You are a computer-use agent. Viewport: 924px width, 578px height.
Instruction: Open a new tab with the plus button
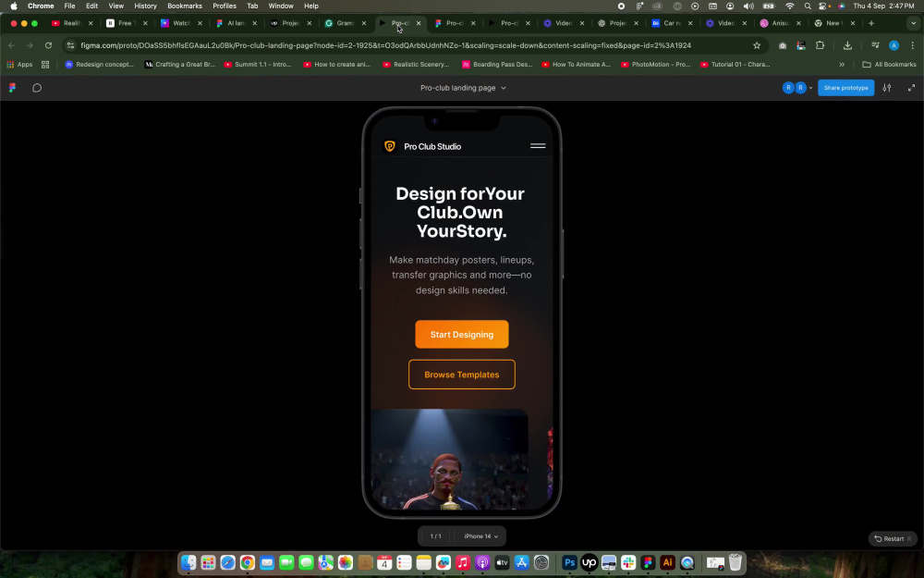tap(871, 23)
